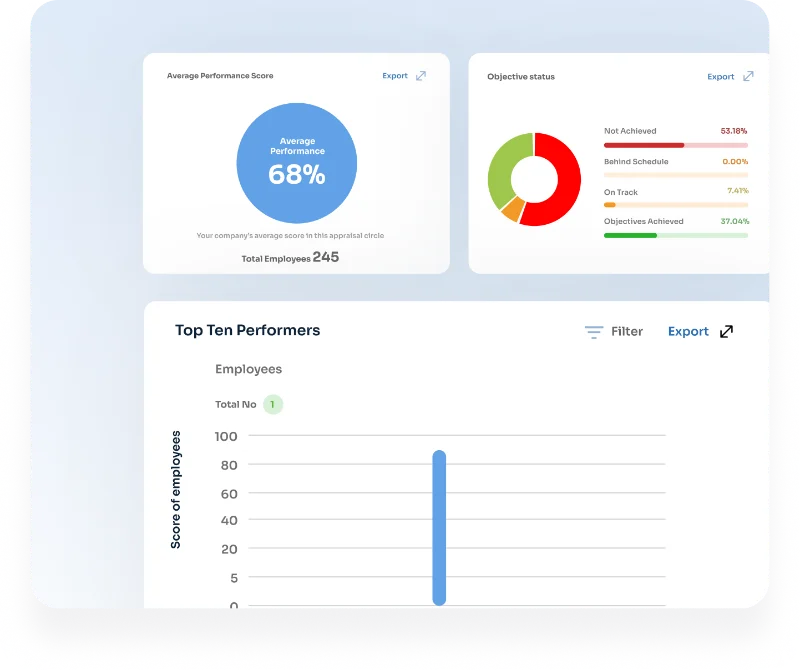
Task: Click the blue 68% Average Performance circle
Action: [296, 163]
